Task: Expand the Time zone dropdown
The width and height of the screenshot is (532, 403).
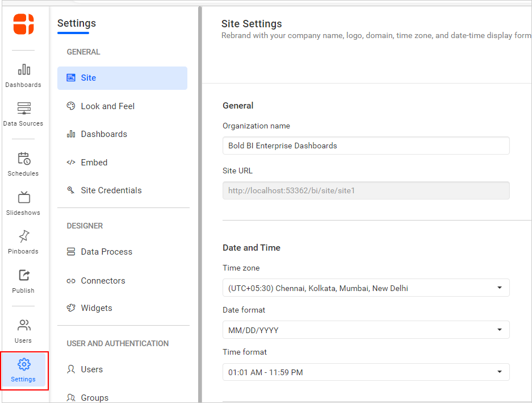Action: pyautogui.click(x=366, y=288)
